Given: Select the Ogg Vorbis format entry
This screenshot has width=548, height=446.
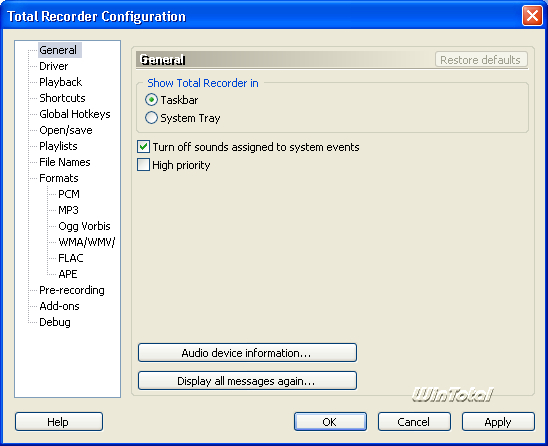Looking at the screenshot, I should 84,226.
